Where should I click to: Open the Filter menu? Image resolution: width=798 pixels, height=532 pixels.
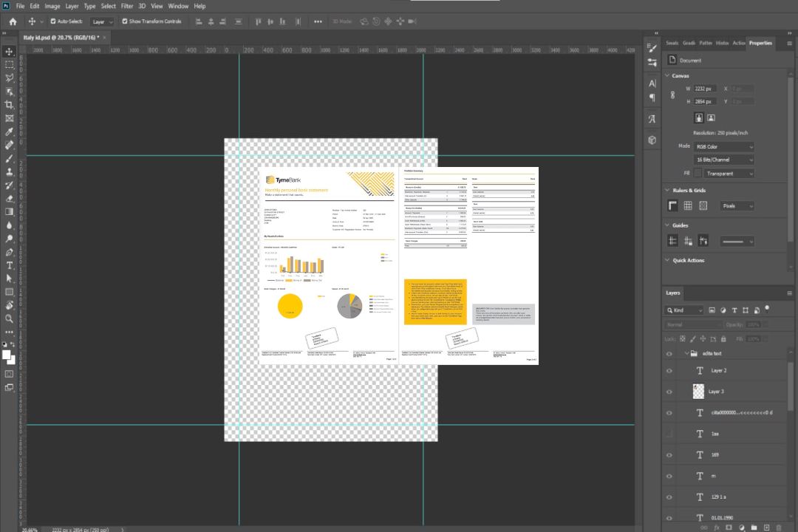[127, 6]
